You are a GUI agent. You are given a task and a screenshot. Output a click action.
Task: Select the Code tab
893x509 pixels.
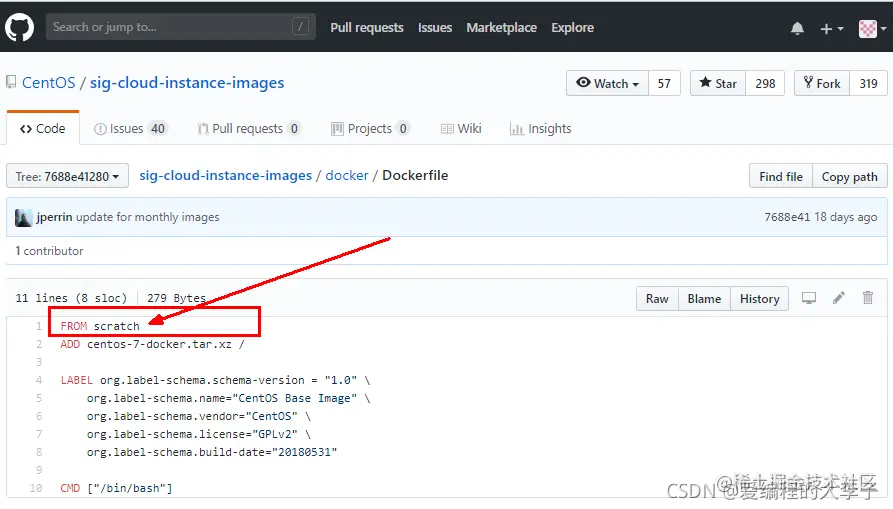[x=43, y=129]
